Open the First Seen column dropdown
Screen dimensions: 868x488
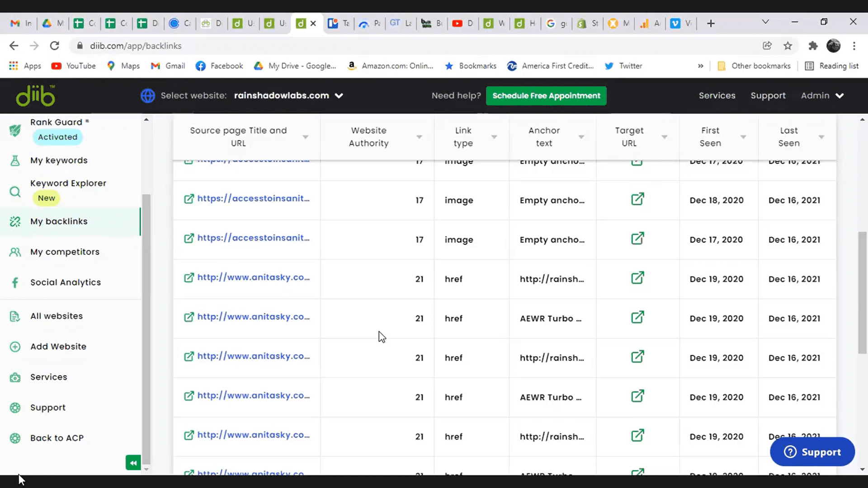(x=743, y=137)
